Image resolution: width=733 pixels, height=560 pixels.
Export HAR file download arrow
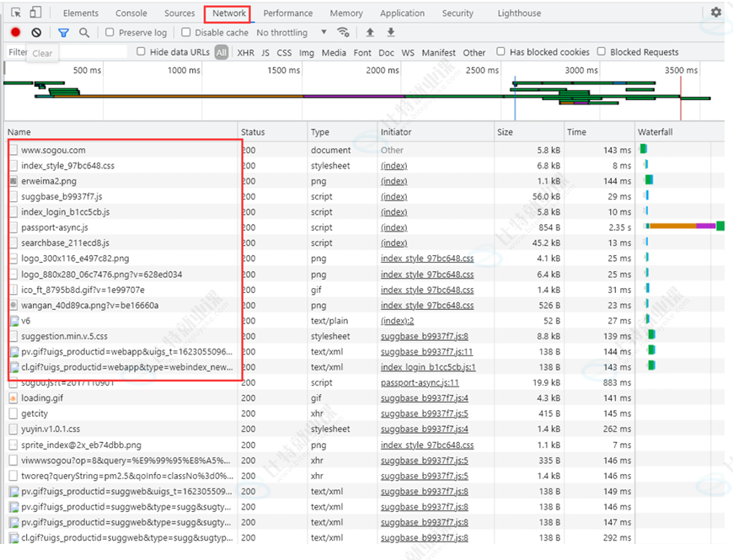point(391,32)
